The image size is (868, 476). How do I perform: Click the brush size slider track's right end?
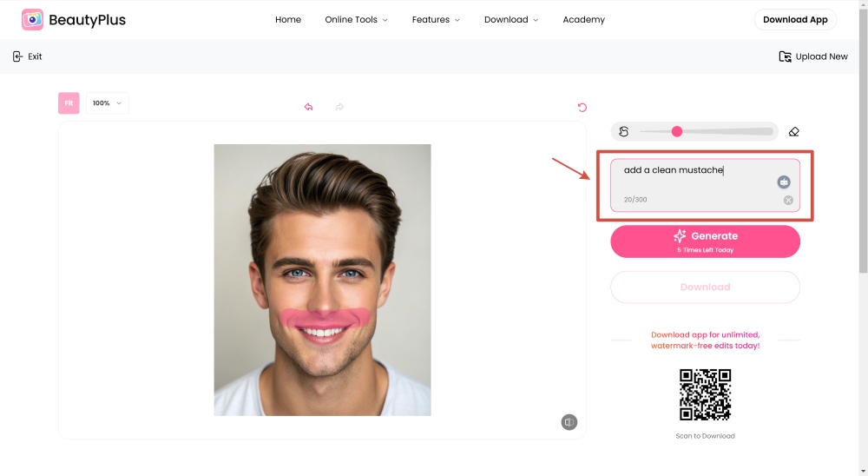pos(768,131)
